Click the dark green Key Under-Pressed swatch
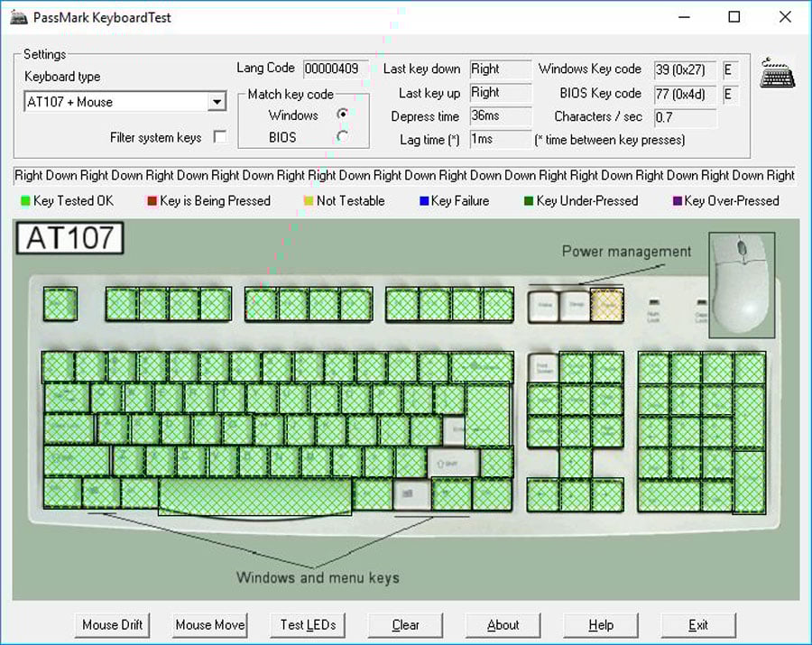This screenshot has width=812, height=645. click(529, 201)
